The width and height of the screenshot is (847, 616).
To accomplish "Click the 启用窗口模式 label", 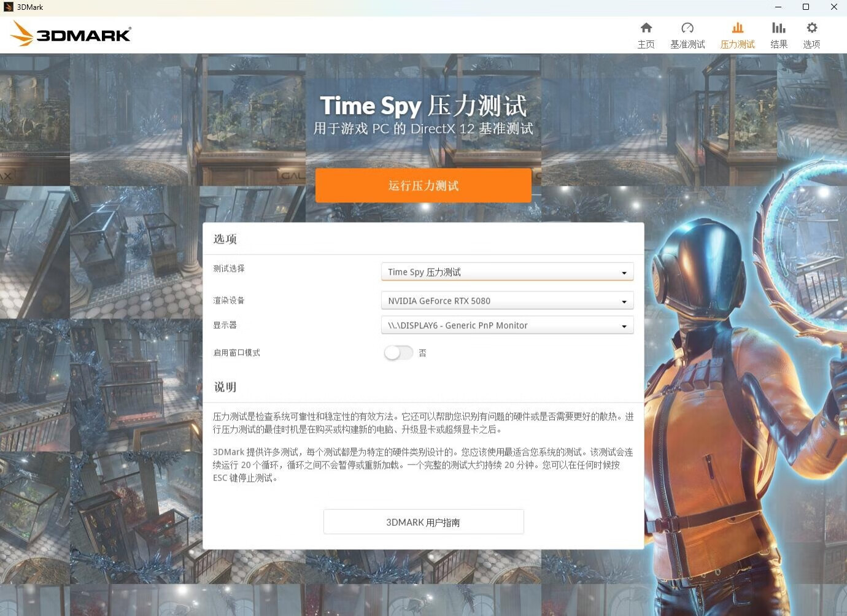I will (236, 353).
